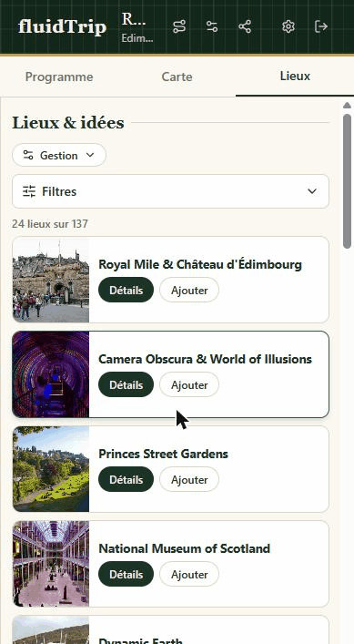Switch to the Carte tab
The width and height of the screenshot is (354, 644).
pos(177,77)
